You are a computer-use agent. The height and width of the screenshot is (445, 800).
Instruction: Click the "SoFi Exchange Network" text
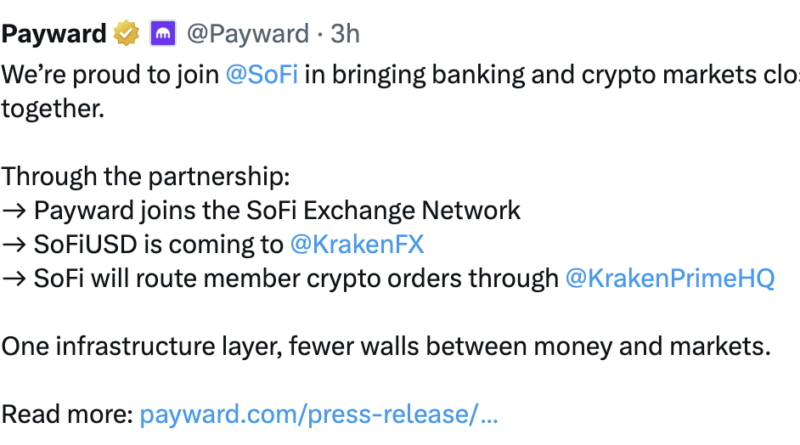[x=383, y=210]
